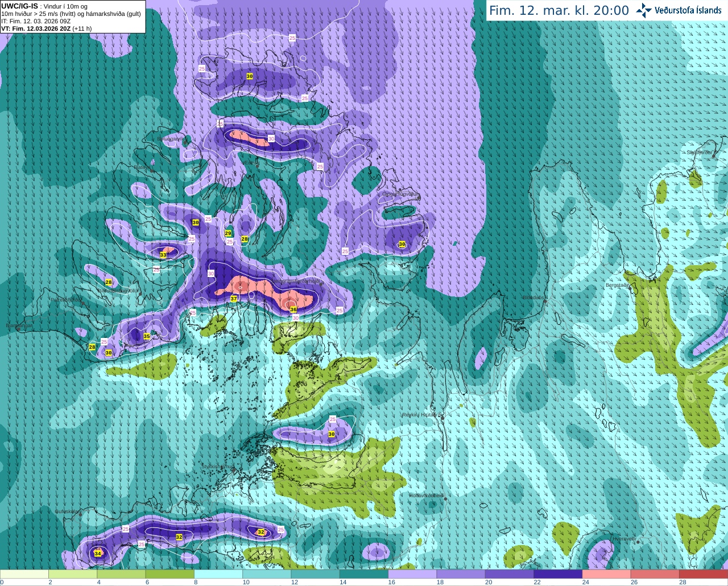This screenshot has height=586, width=728.
Task: Click the Steingrímsfjarðarheiði station label
Action: [297, 281]
